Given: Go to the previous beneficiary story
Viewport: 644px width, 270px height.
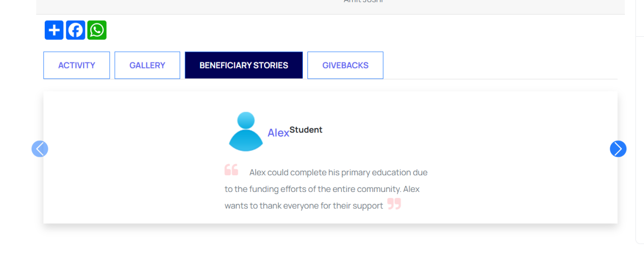Looking at the screenshot, I should point(40,149).
